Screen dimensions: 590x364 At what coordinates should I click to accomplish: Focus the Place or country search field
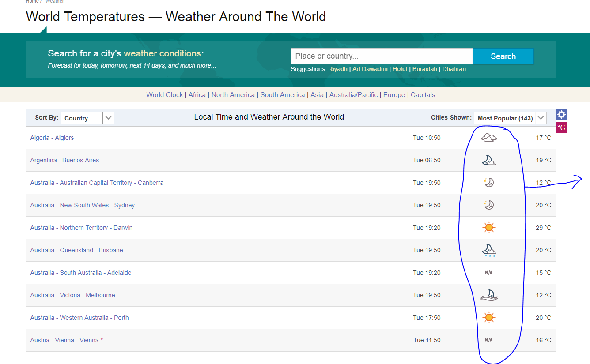(x=382, y=56)
